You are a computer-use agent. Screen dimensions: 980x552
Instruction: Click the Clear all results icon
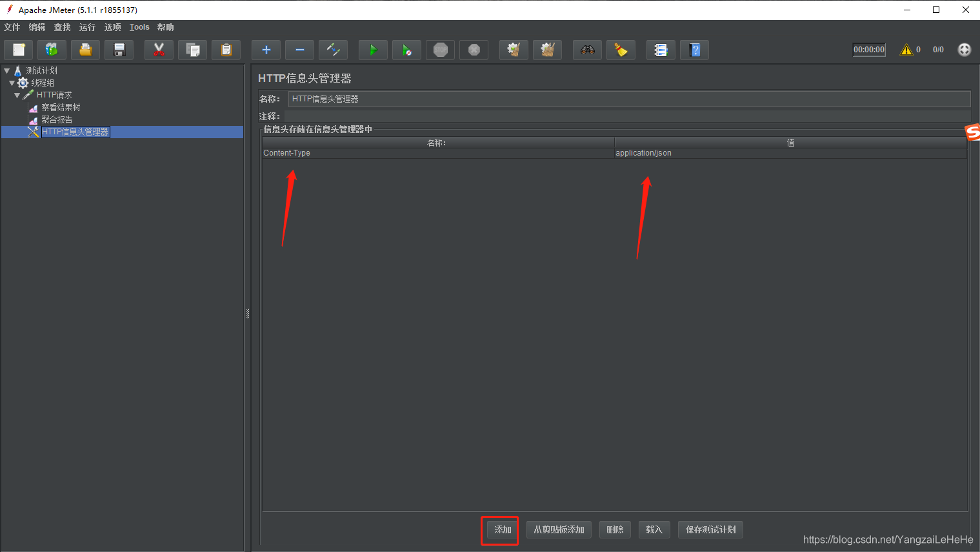click(547, 50)
